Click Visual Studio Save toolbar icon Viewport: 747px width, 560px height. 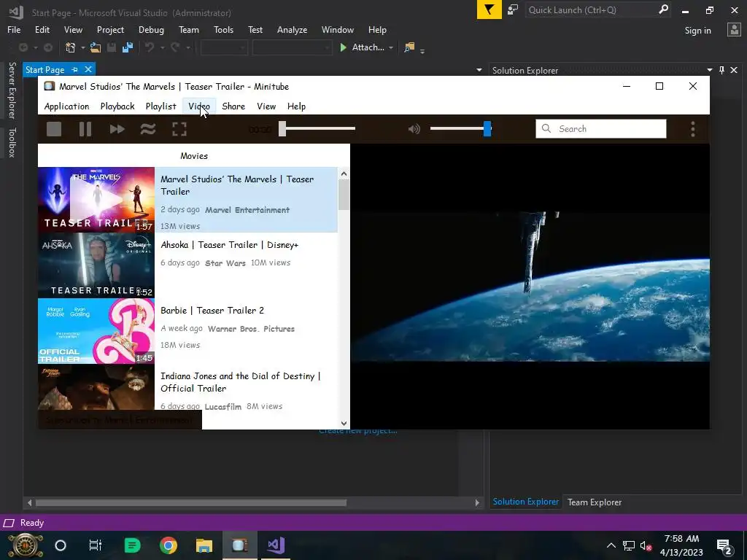112,47
